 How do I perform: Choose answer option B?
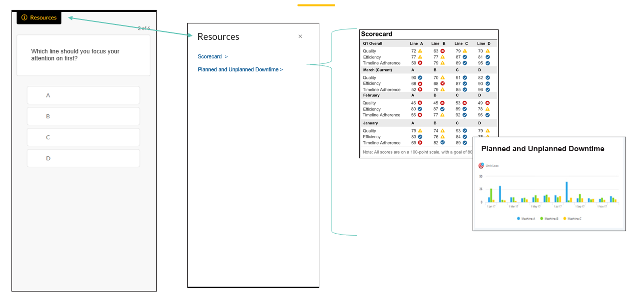[x=83, y=116]
